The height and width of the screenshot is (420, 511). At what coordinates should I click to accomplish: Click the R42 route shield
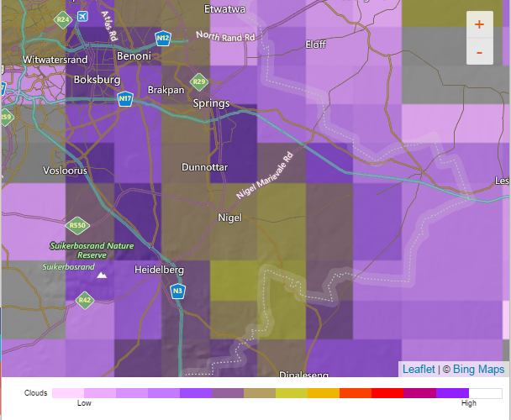pos(85,299)
